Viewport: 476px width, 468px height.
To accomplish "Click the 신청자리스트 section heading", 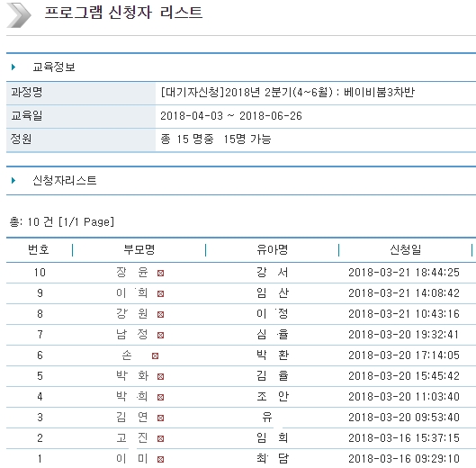I will 65,180.
